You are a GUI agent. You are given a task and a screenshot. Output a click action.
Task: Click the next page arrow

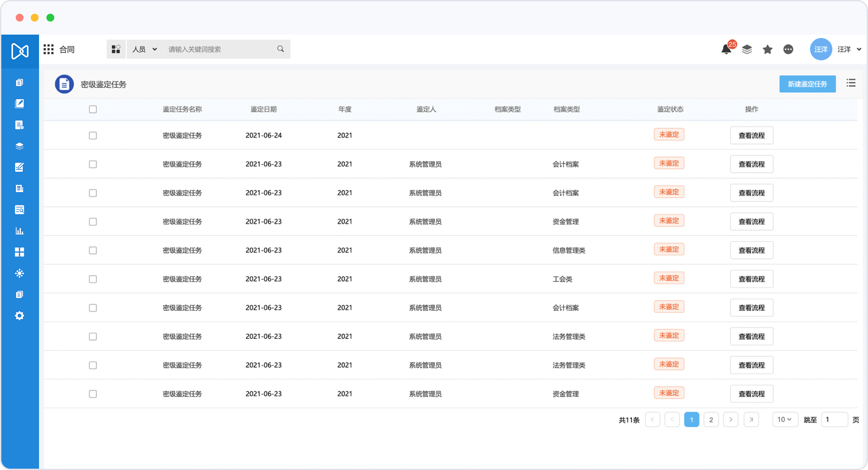click(x=731, y=419)
